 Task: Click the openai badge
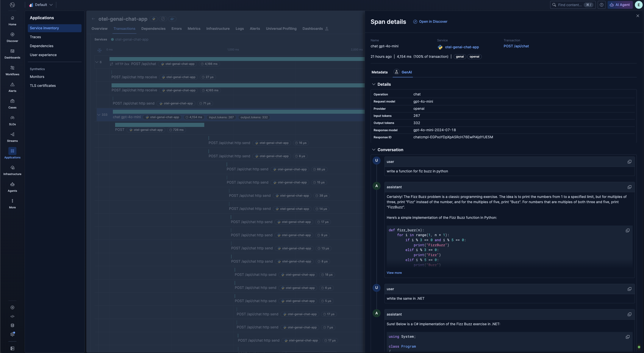(474, 57)
